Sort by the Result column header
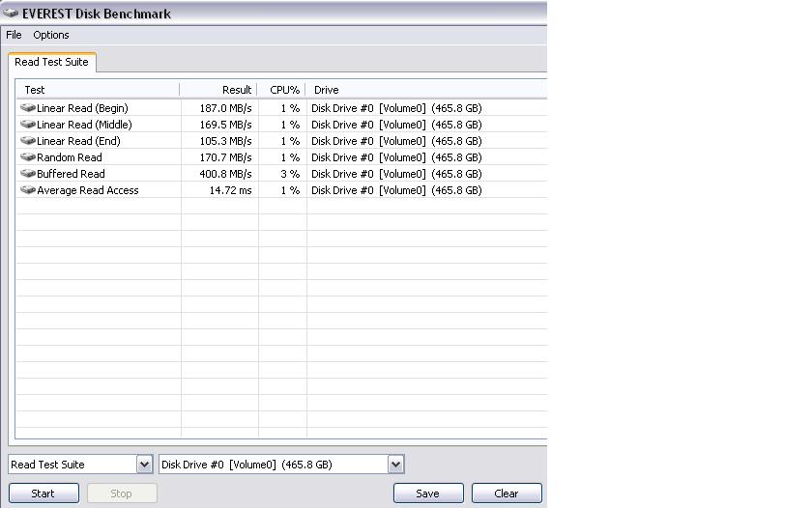 (218, 90)
